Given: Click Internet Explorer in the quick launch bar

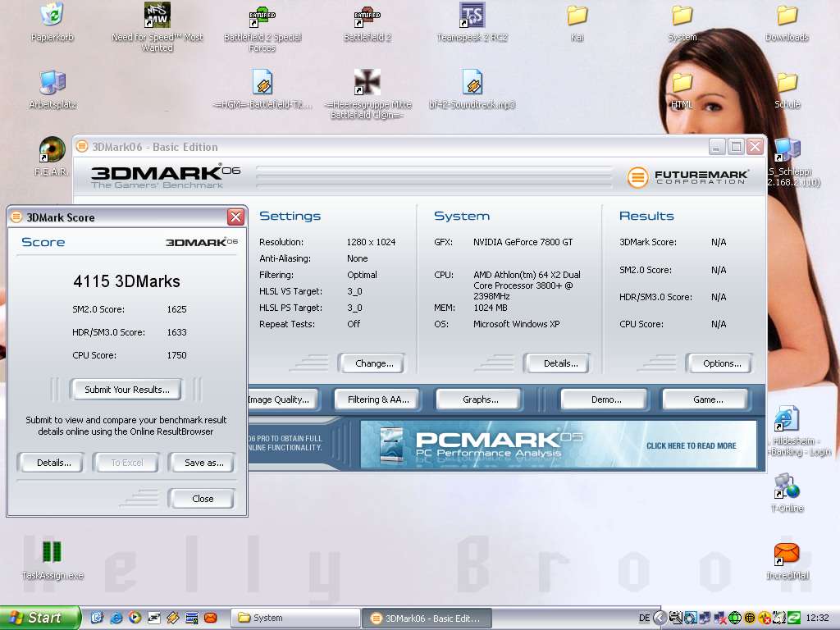Looking at the screenshot, I should (116, 618).
